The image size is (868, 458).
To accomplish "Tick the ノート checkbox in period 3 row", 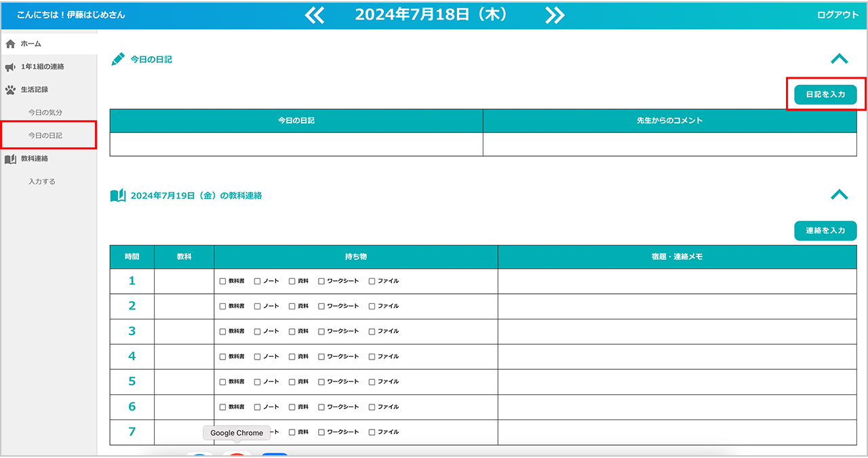I will click(x=257, y=331).
